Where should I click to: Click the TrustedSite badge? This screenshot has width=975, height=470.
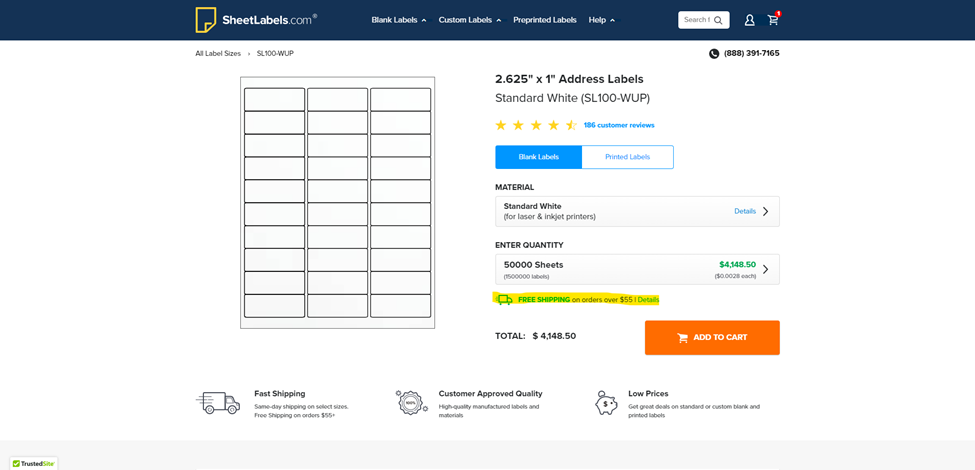[34, 463]
